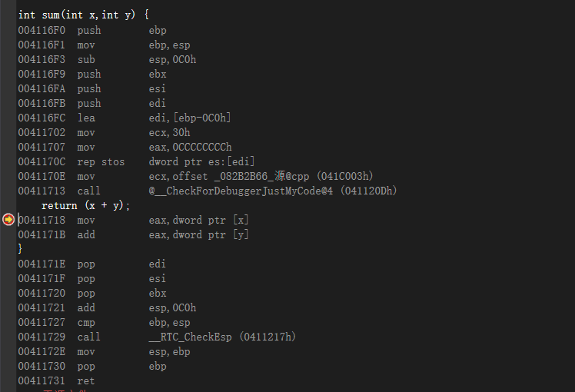575x392 pixels.
Task: Select the 'mov ecx,30h' line
Action: (104, 132)
